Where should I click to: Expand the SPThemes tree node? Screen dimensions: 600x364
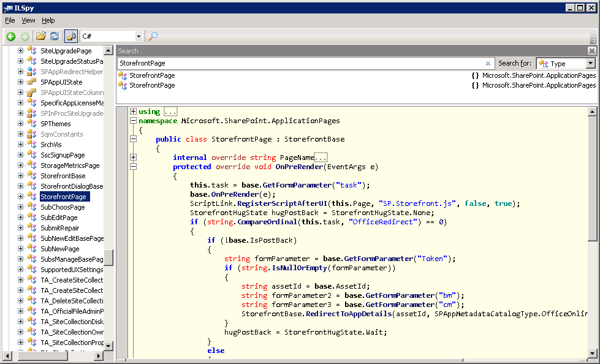tap(21, 124)
